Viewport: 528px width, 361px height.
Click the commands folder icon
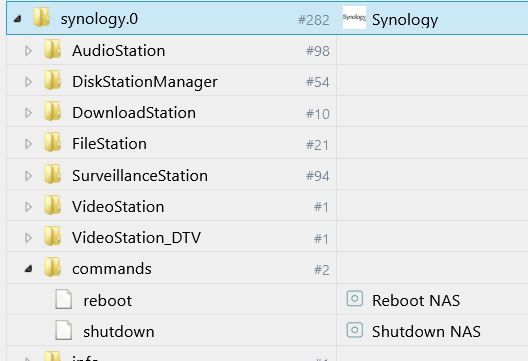pos(53,268)
